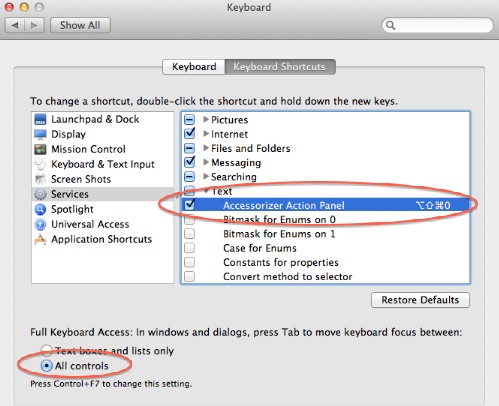Select the Text boxes and lists only option

point(47,350)
